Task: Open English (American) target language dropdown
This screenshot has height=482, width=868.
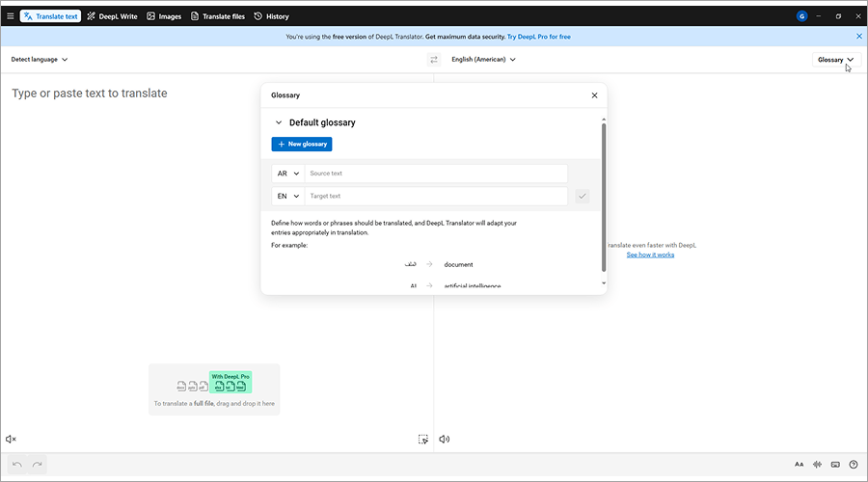Action: (x=483, y=59)
